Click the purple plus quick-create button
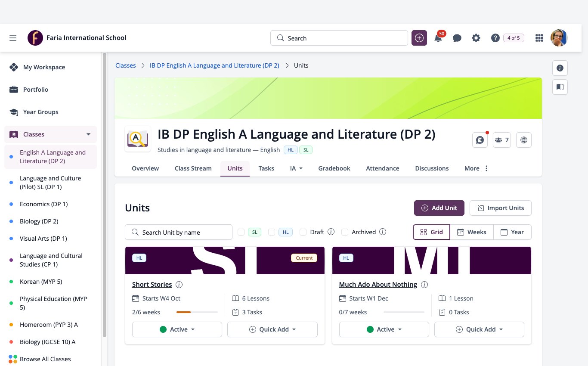The height and width of the screenshot is (366, 588). [419, 38]
